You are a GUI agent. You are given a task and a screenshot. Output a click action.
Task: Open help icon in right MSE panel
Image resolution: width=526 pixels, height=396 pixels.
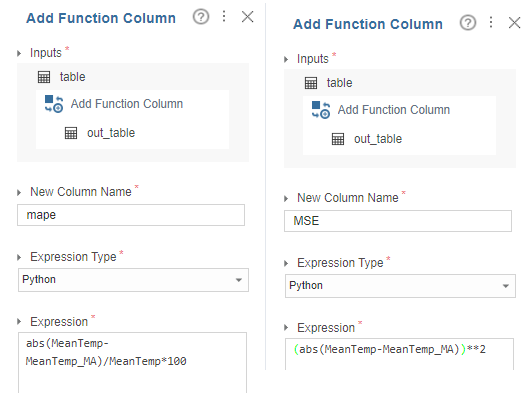(468, 23)
